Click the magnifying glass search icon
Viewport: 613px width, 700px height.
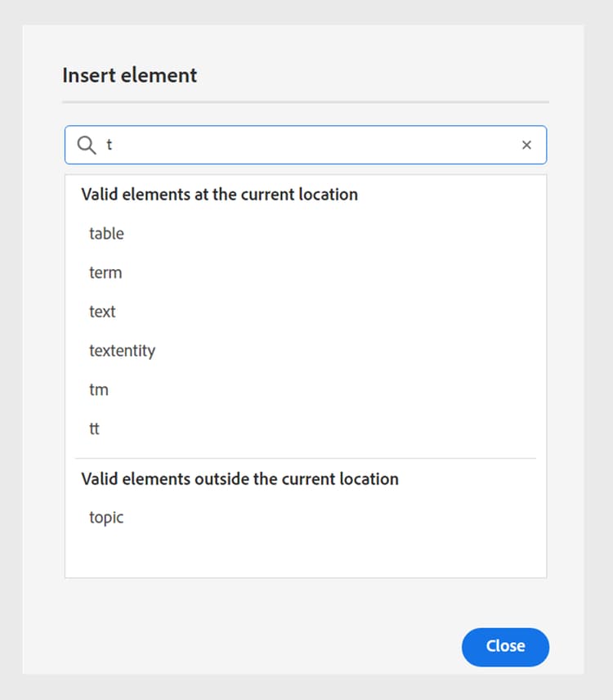click(x=87, y=146)
